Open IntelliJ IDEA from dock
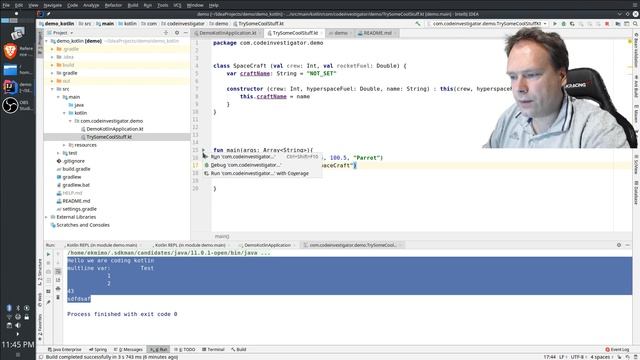640x360 pixels. 10,87
